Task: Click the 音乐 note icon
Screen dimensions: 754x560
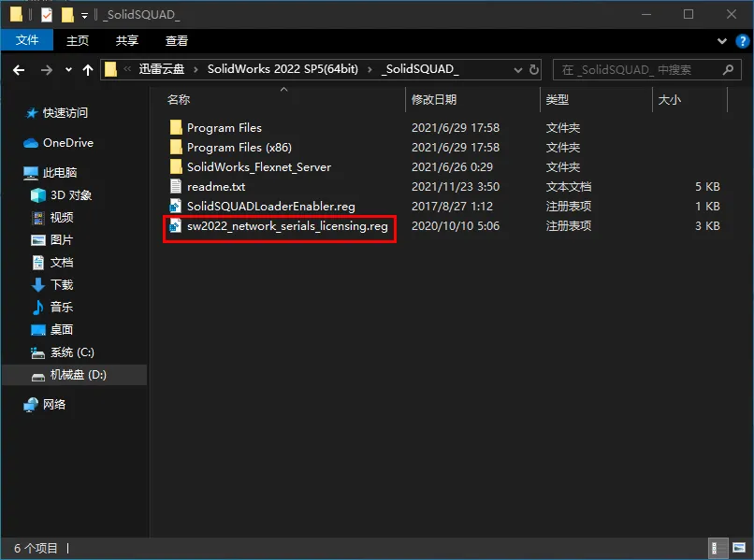Action: (x=38, y=308)
